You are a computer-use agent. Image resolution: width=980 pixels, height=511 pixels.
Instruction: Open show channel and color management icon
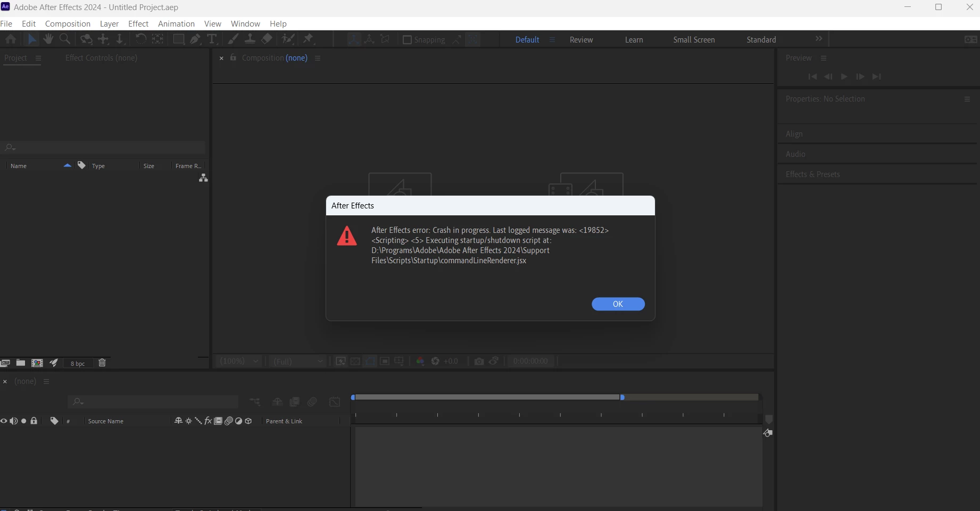420,361
